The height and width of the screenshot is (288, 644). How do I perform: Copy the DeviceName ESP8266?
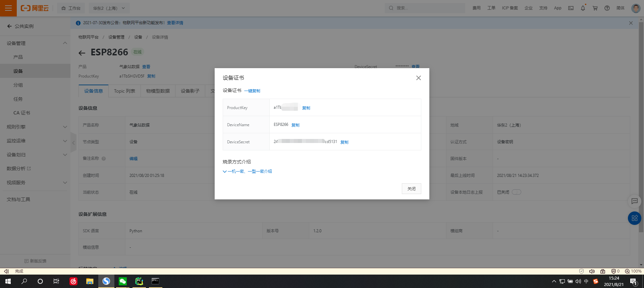coord(296,125)
